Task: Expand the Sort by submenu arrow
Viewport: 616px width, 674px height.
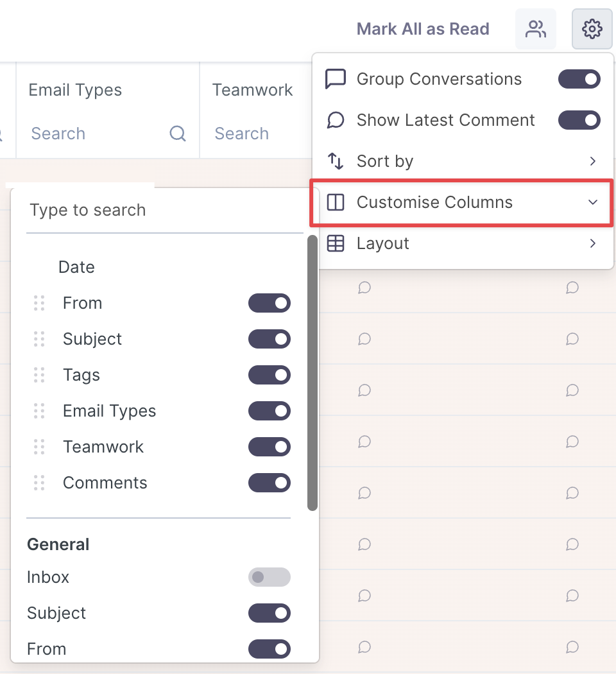Action: pos(593,161)
